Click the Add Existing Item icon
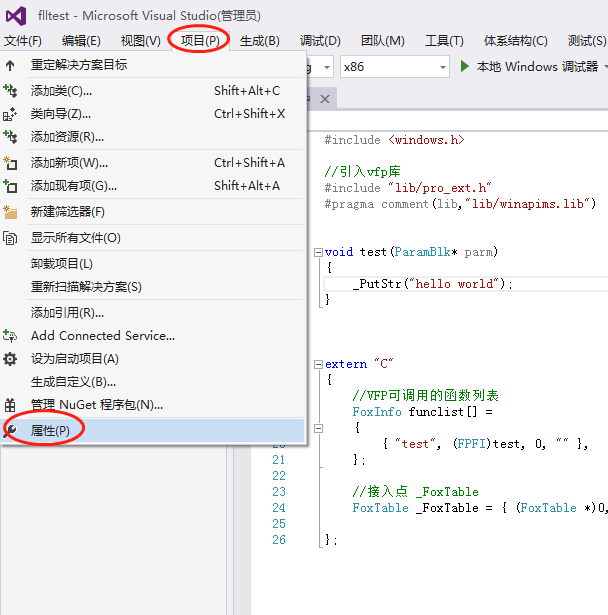The height and width of the screenshot is (615, 608). pyautogui.click(x=10, y=186)
